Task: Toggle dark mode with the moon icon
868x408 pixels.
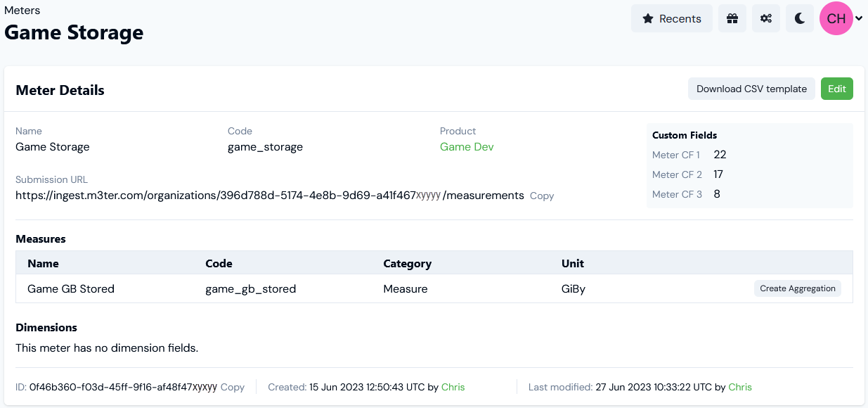Action: pyautogui.click(x=799, y=18)
